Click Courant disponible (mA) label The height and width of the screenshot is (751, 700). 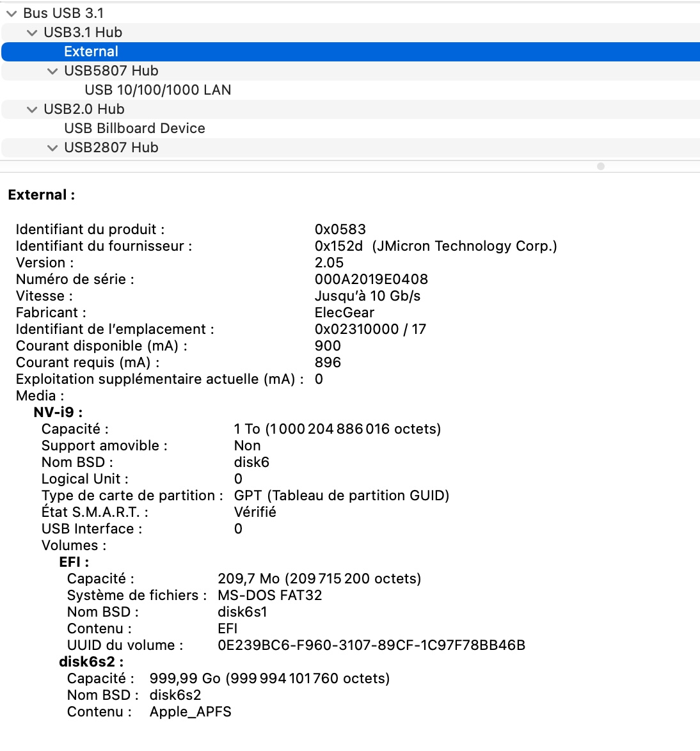(x=102, y=346)
